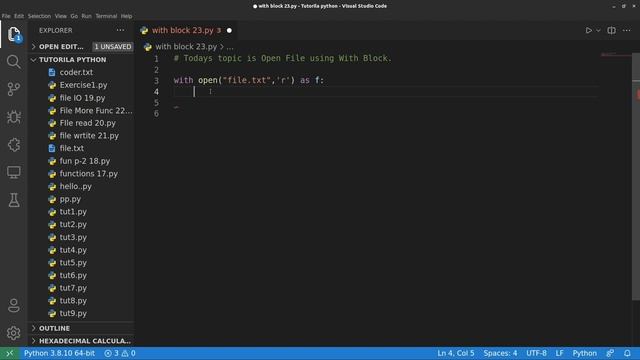Open the Manage settings gear
The width and height of the screenshot is (640, 360).
[13, 333]
